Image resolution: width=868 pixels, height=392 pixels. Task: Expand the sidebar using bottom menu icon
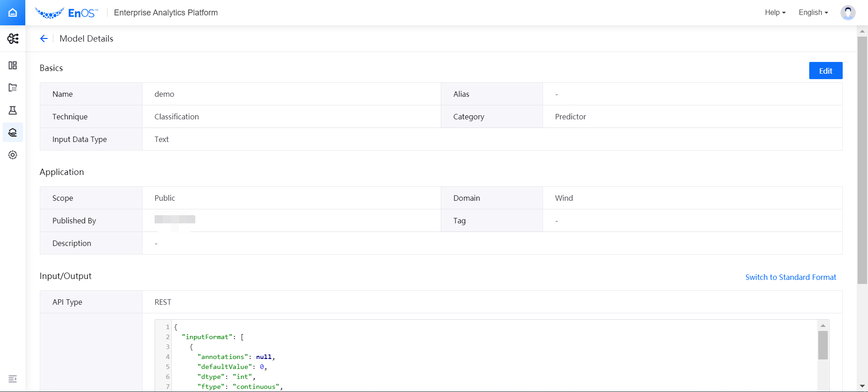pos(13,379)
